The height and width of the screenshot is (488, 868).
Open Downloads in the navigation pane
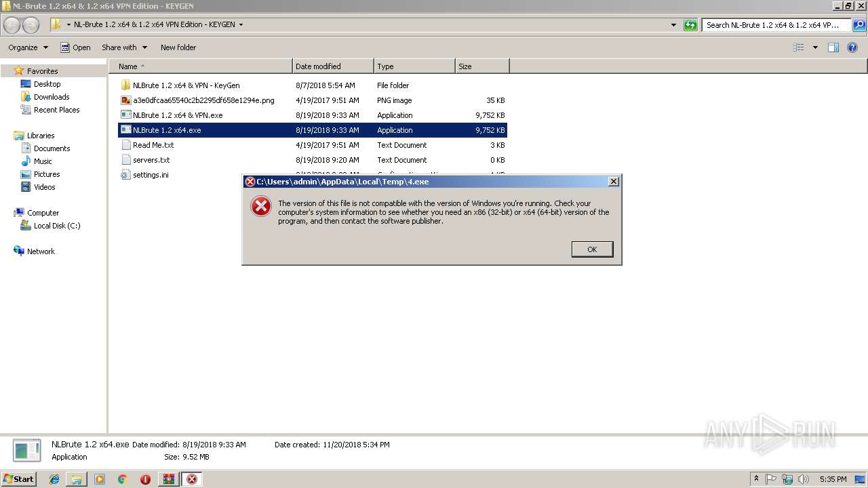pyautogui.click(x=52, y=97)
